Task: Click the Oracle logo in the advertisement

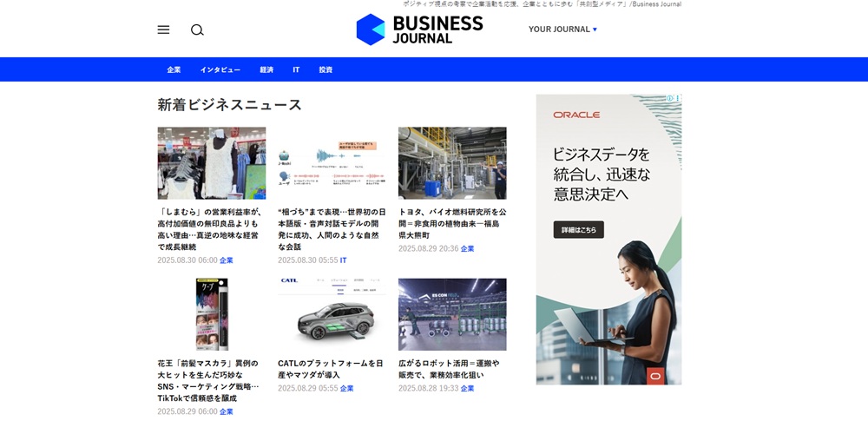Action: tap(576, 115)
